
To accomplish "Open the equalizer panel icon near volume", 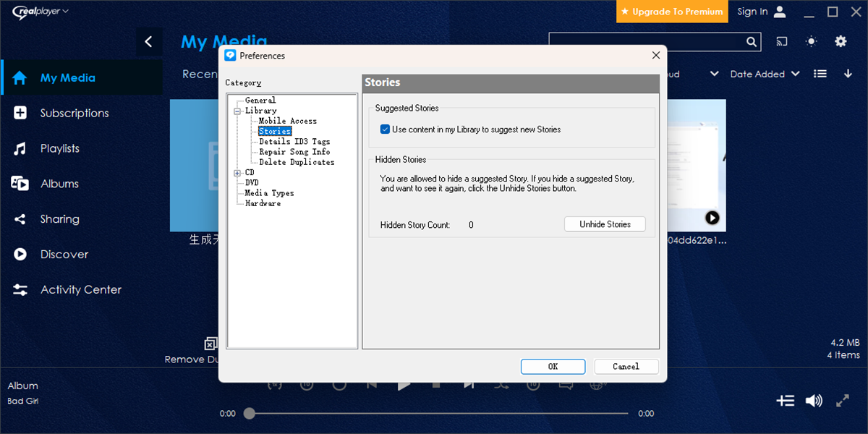I will click(786, 400).
